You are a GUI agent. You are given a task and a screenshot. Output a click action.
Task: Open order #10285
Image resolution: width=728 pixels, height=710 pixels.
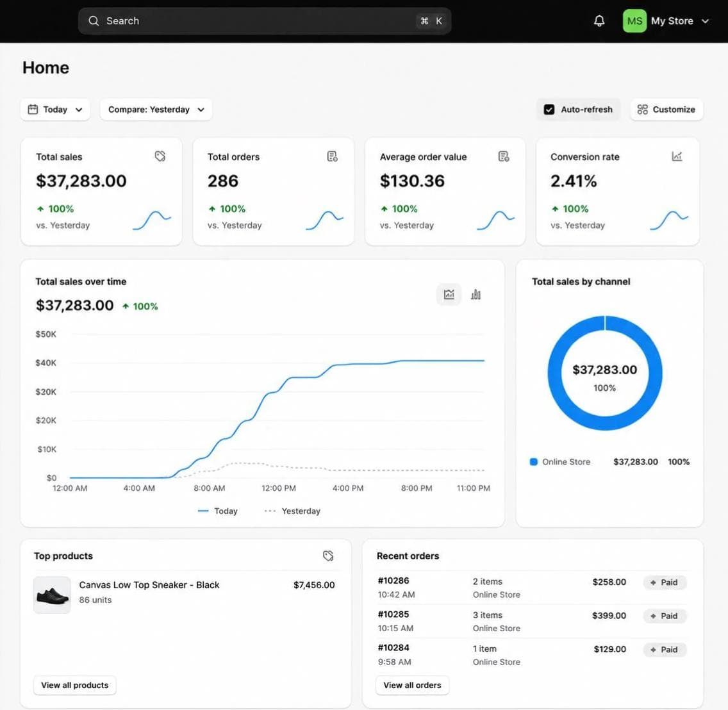(x=393, y=615)
